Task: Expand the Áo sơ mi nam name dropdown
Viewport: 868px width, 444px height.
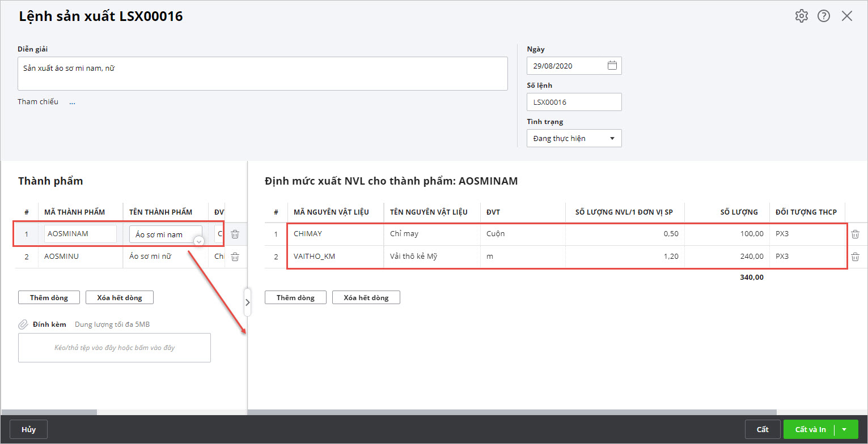Action: [x=198, y=241]
